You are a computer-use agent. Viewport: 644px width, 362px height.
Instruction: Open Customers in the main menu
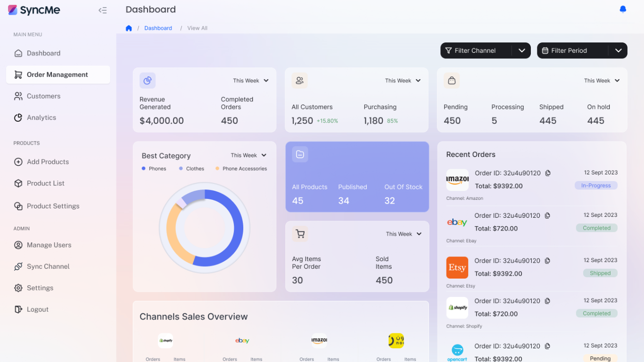tap(43, 96)
